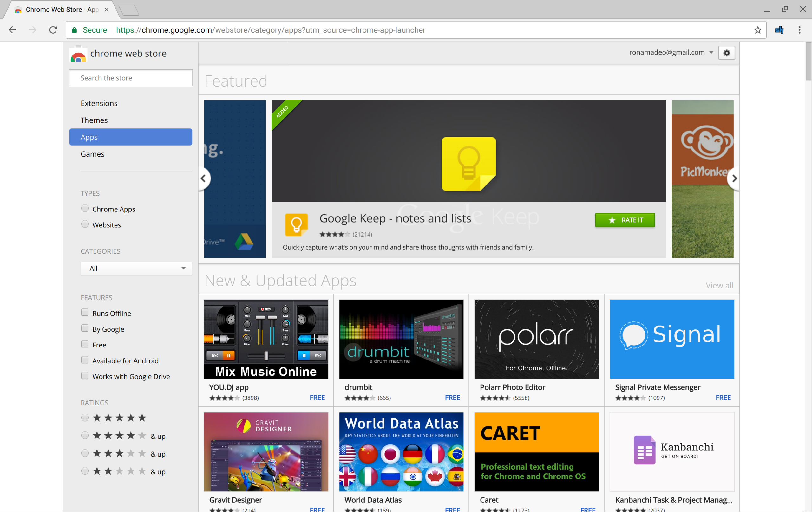Click the Rate It button for Google Keep
Viewport: 812px width, 512px height.
tap(625, 219)
